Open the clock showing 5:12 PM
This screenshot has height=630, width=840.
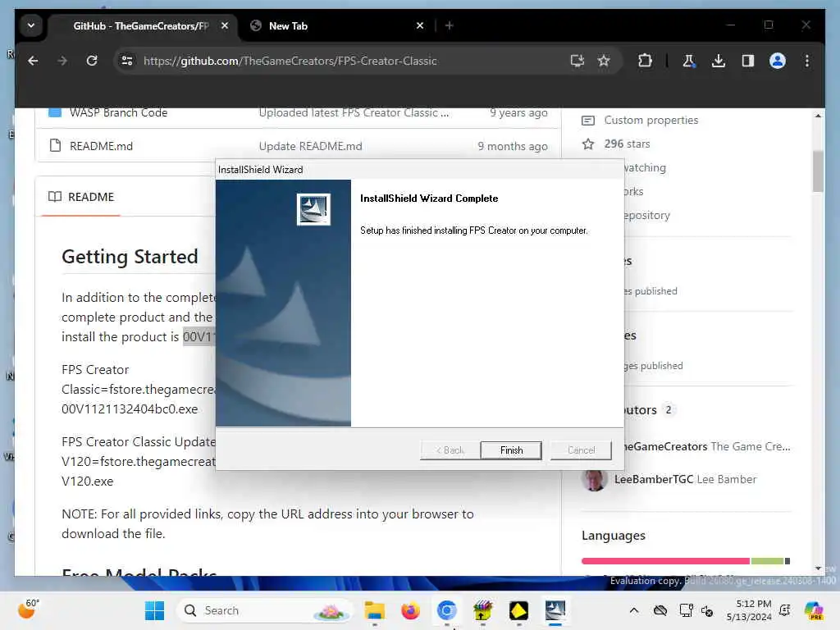(x=748, y=610)
